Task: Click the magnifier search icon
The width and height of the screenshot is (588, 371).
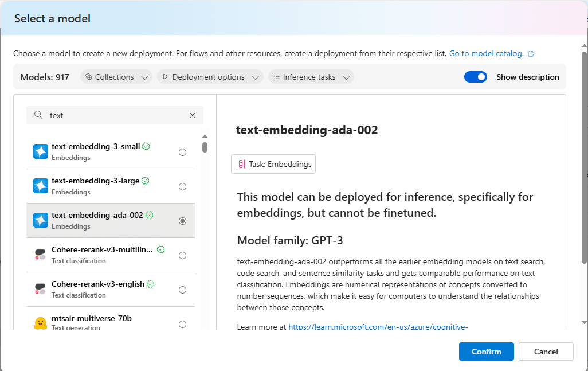Action: (38, 115)
